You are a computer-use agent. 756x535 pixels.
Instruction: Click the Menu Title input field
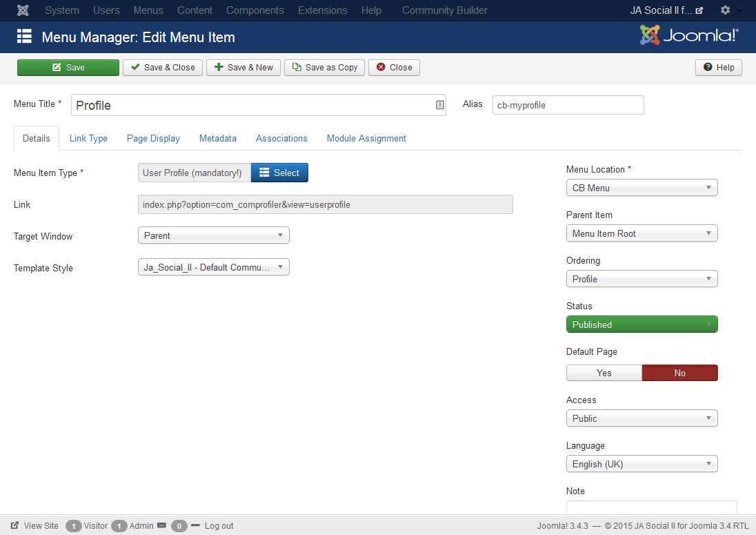259,105
